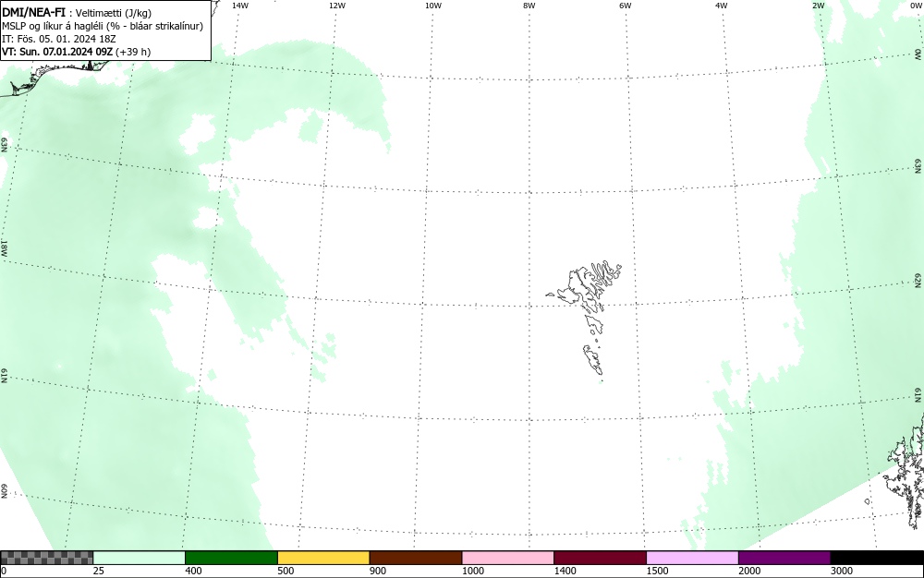Click the legend value '2000'

(749, 571)
